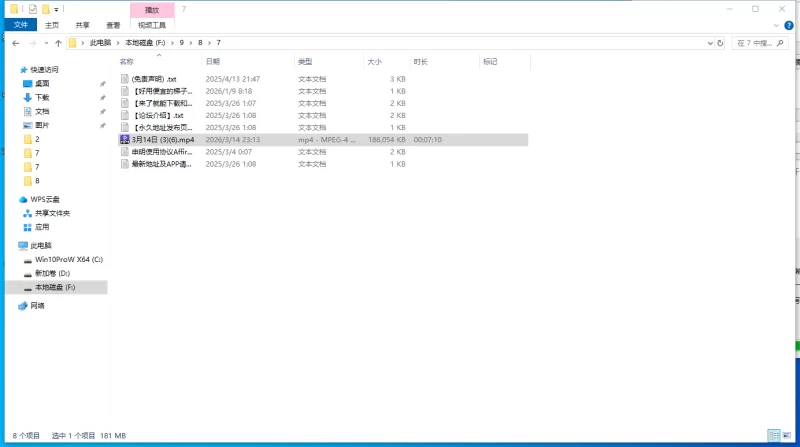Click the Properties checkmark icon in quick access toolbar
Viewport: 800px width, 447px height.
click(33, 9)
